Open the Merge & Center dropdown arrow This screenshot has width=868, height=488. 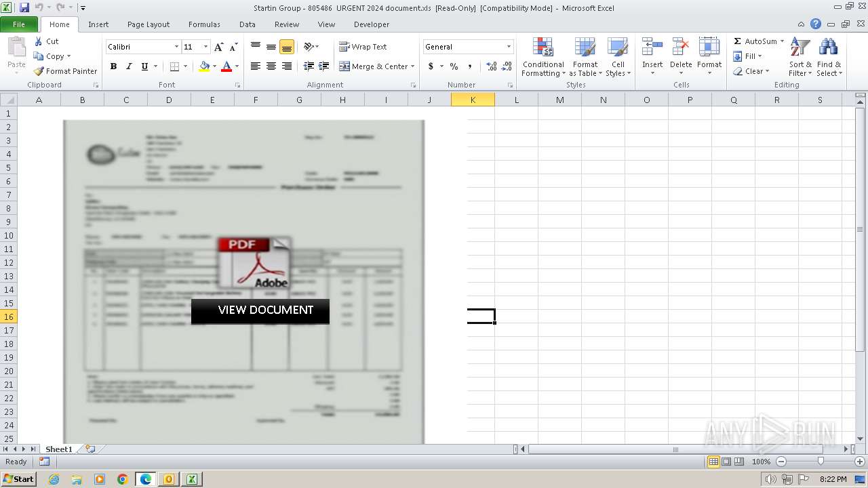[x=414, y=66]
